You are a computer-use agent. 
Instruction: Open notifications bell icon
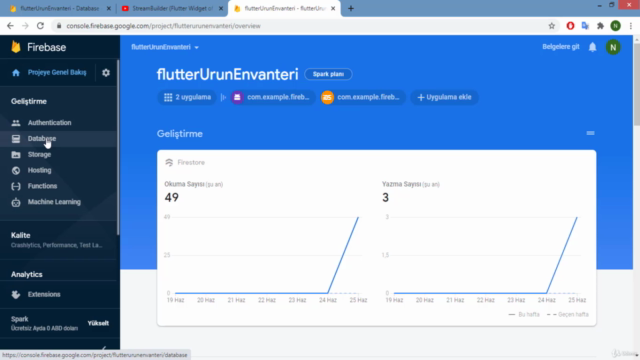click(x=592, y=47)
